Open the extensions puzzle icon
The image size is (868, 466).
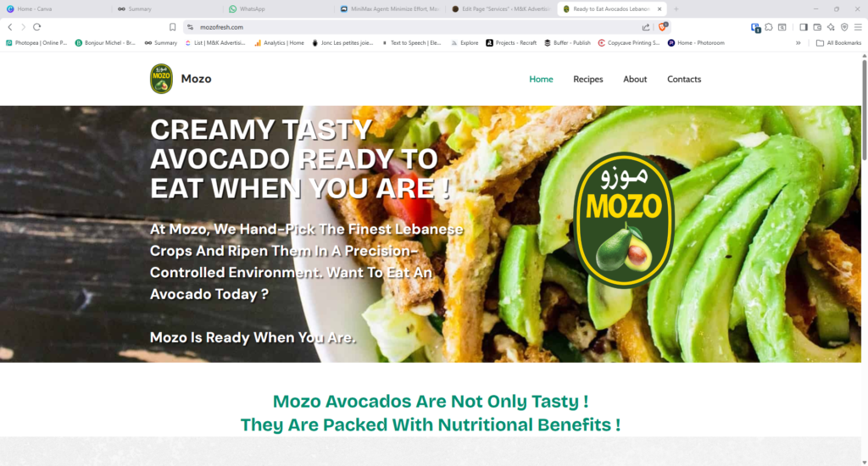[x=769, y=26]
